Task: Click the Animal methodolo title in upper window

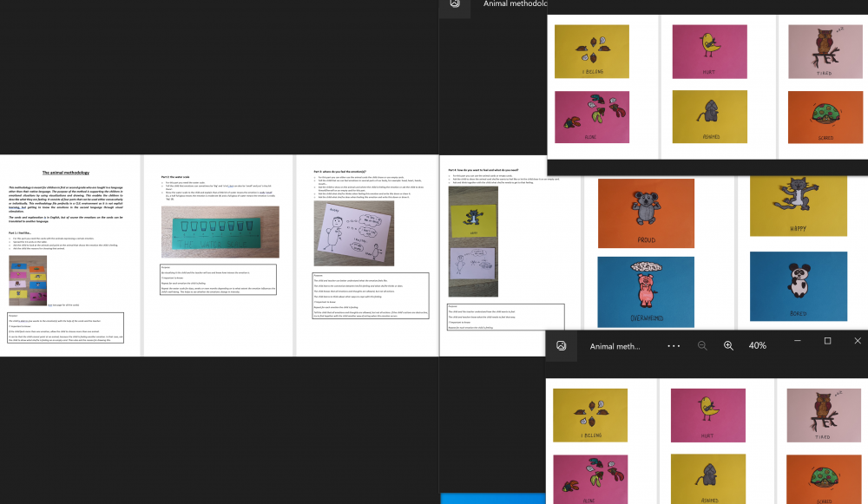Action: 515,3
